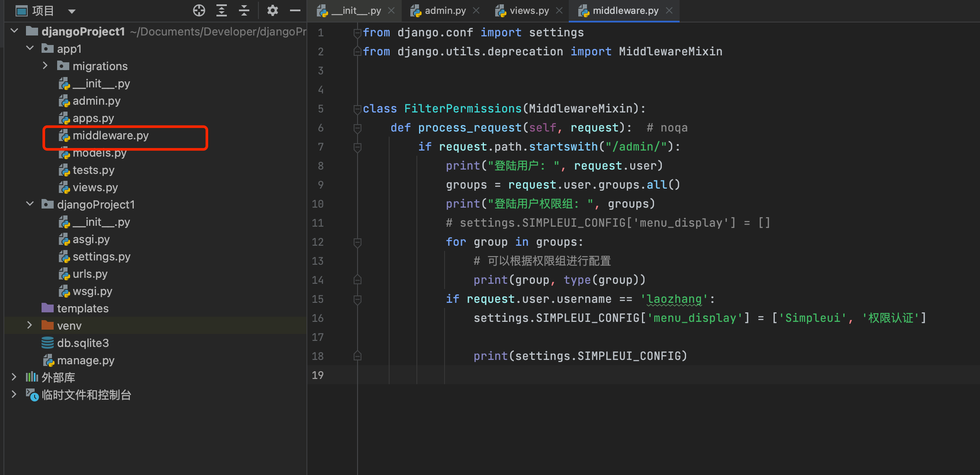Select db.sqlite3 database file
Viewport: 980px width, 475px height.
(83, 343)
